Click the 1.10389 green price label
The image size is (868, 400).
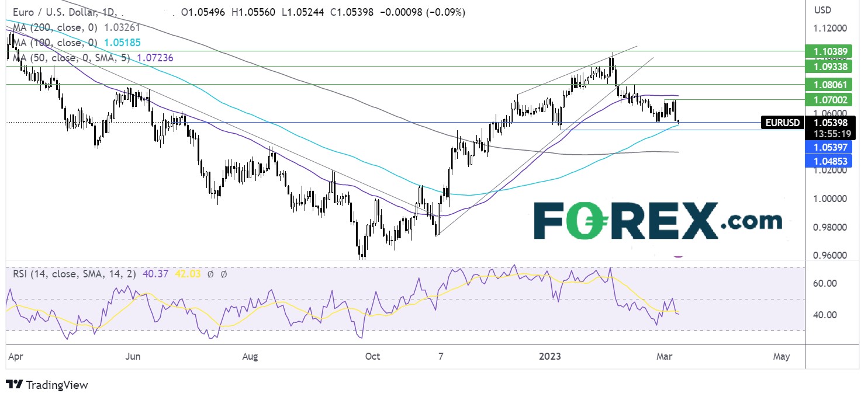click(x=828, y=51)
